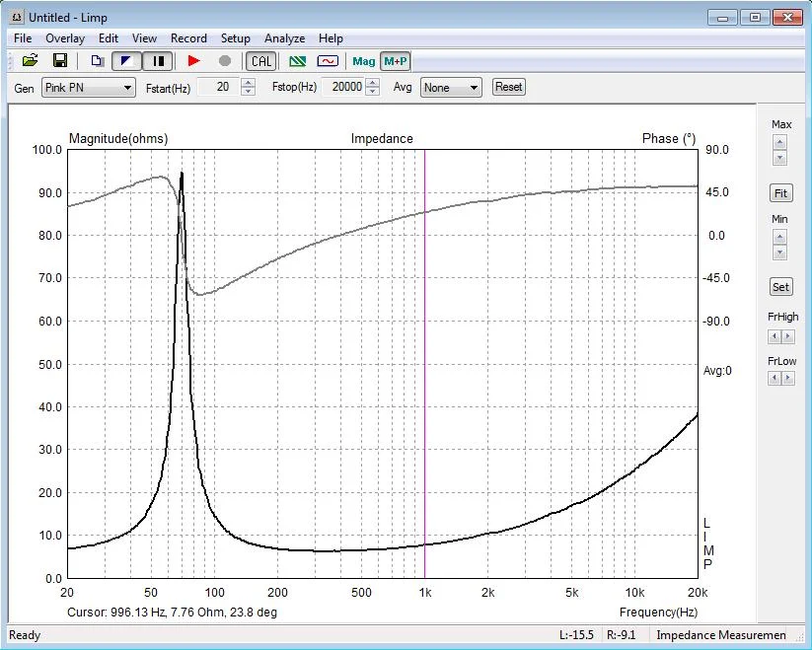812x650 pixels.
Task: Toggle the Mag magnitude-only view
Action: (x=364, y=61)
